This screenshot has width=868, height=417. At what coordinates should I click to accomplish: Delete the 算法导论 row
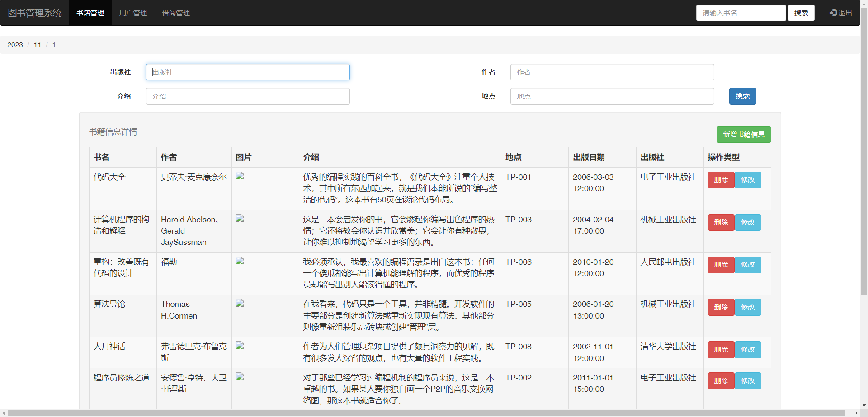click(721, 307)
